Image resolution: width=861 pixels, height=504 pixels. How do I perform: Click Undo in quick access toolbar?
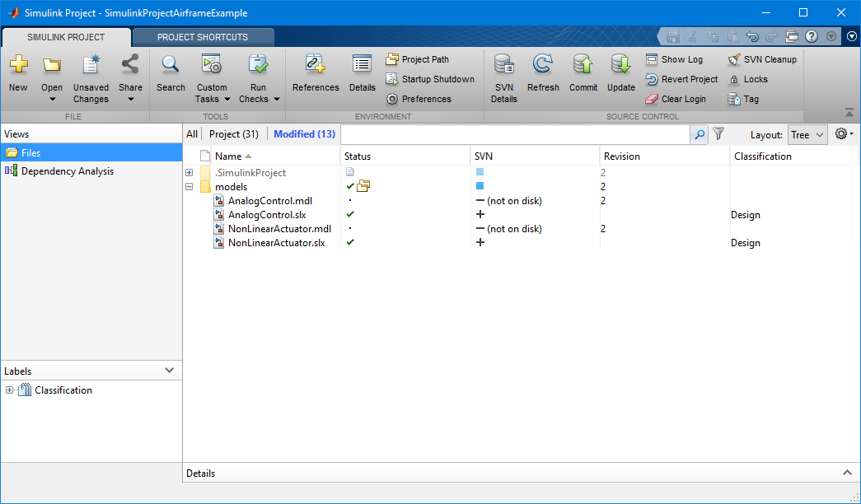point(752,37)
